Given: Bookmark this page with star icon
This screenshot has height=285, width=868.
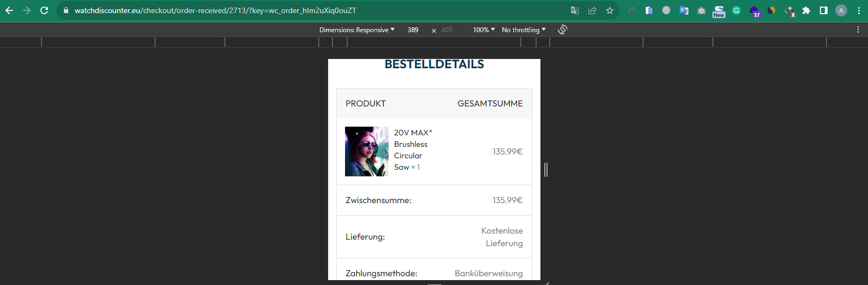Looking at the screenshot, I should point(610,10).
